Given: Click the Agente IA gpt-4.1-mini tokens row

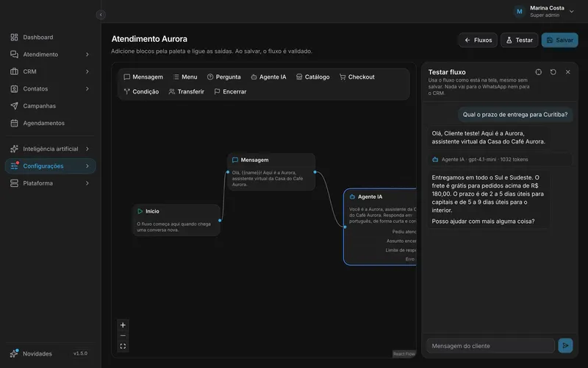Looking at the screenshot, I should coord(500,160).
